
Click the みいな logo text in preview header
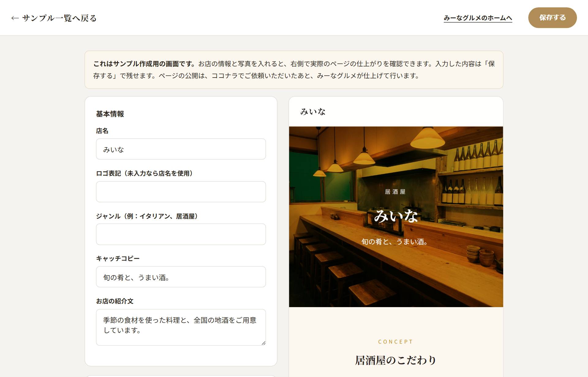[x=313, y=112]
